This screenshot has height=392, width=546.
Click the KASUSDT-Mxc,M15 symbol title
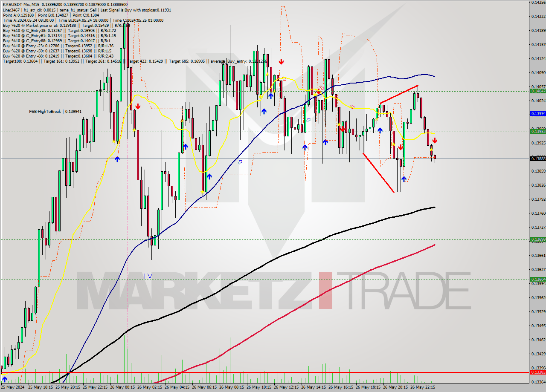coord(21,4)
